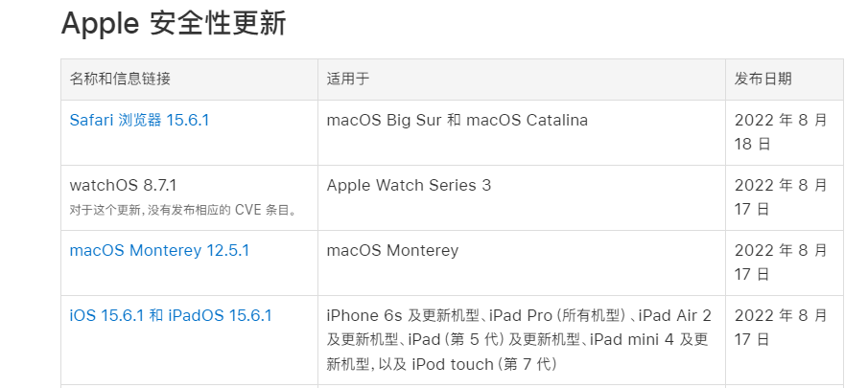
Task: Click the Apple Watch Series 3 text
Action: coord(409,185)
